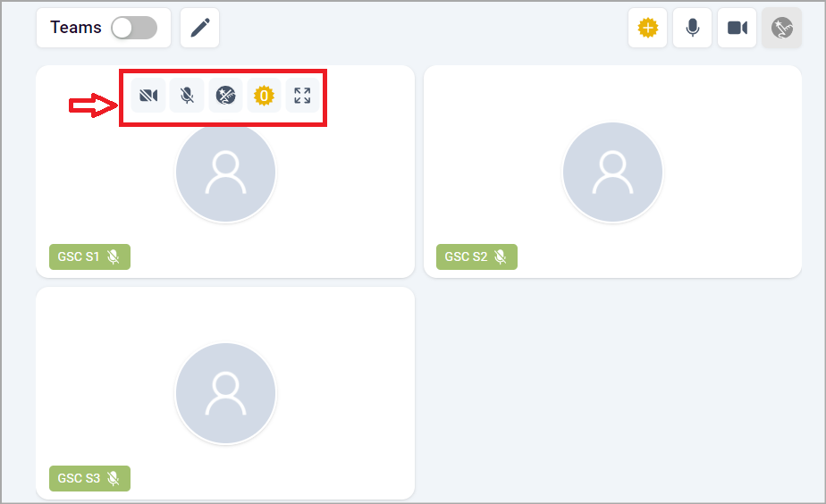
Task: Click the top-right video camera icon
Action: pos(737,28)
